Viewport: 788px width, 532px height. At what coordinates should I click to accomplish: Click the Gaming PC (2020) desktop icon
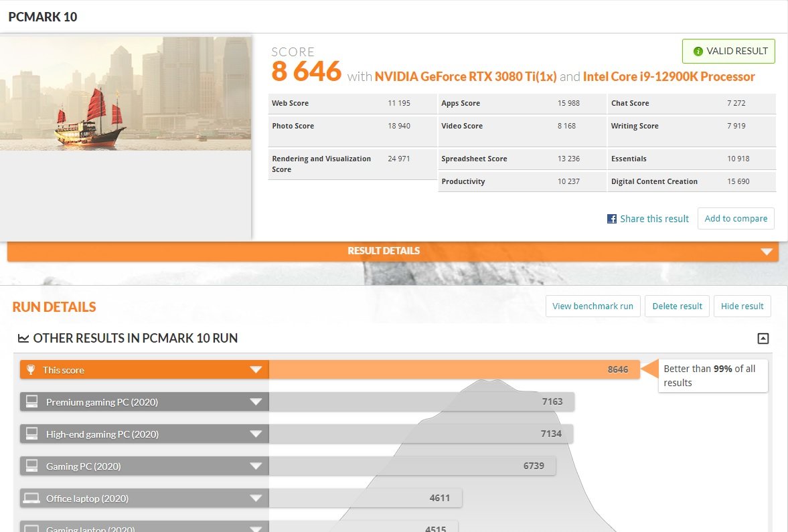[31, 466]
